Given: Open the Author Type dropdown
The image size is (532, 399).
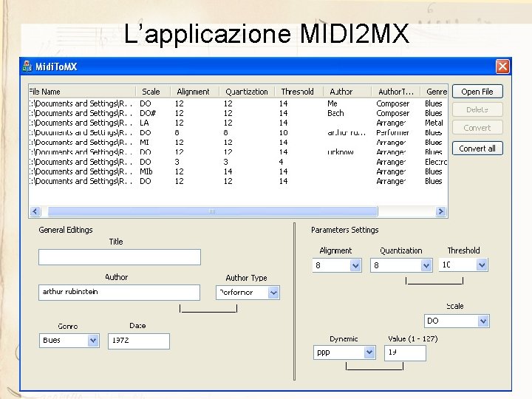Looking at the screenshot, I should point(273,293).
